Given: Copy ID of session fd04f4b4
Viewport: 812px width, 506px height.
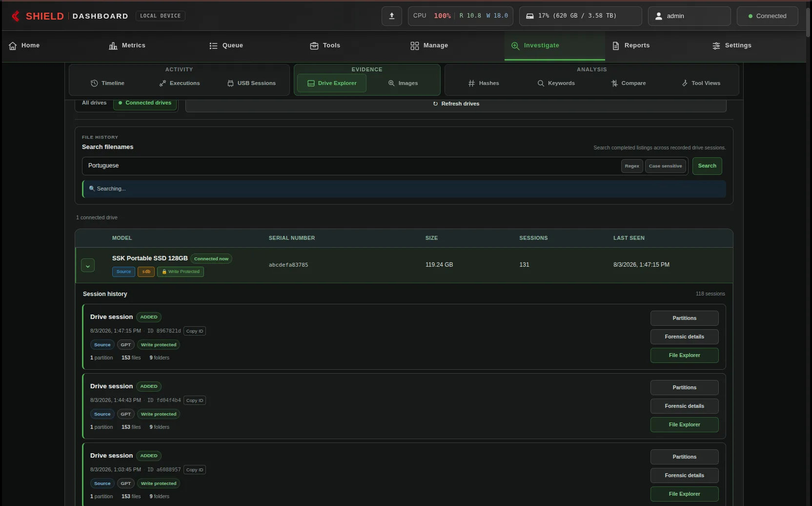Looking at the screenshot, I should pyautogui.click(x=195, y=401).
